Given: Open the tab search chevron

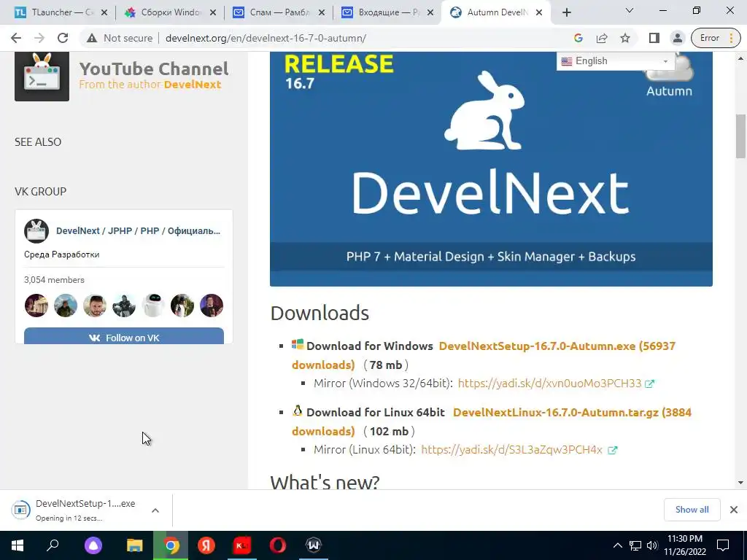Looking at the screenshot, I should click(630, 10).
